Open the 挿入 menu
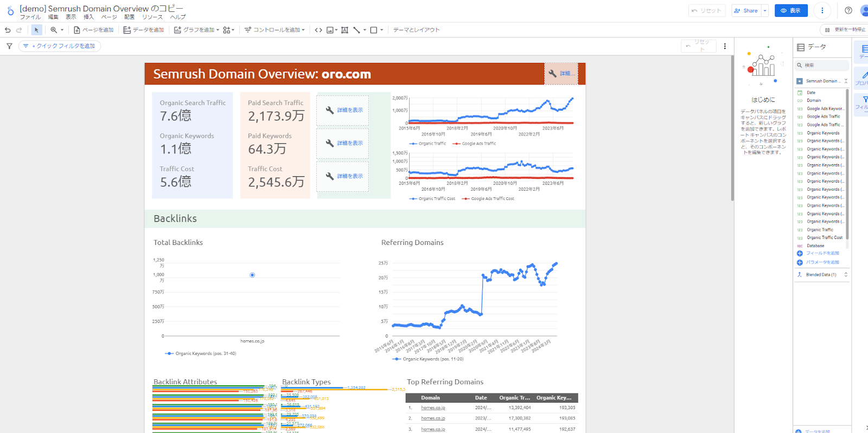 [x=88, y=17]
